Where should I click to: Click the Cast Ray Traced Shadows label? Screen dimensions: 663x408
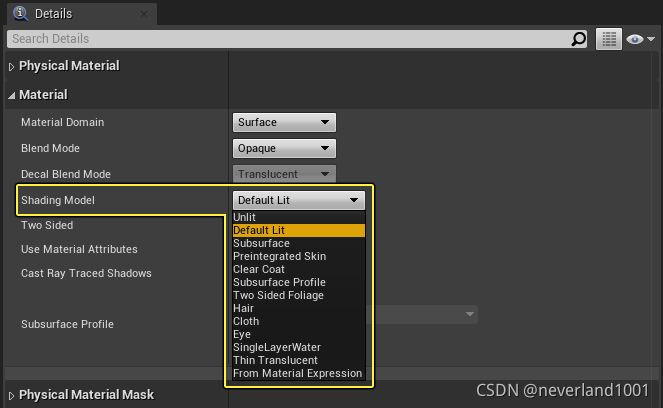coord(86,273)
